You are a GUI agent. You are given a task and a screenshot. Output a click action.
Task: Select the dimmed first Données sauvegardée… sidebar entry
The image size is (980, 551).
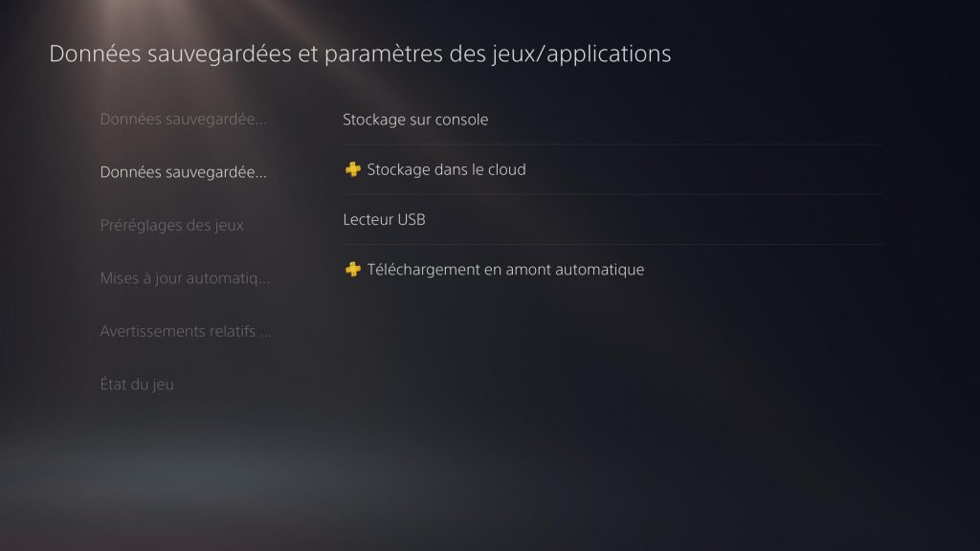coord(183,120)
